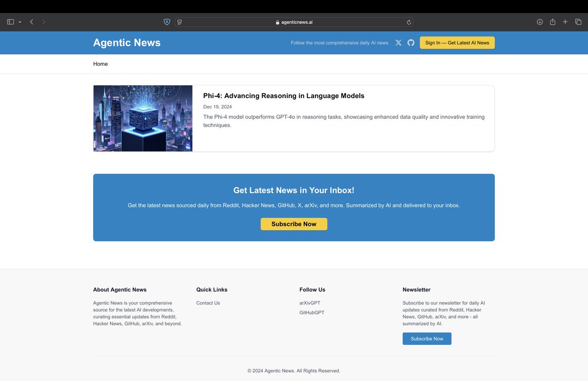Click the © 2024 Agentic News copyright text

click(294, 371)
